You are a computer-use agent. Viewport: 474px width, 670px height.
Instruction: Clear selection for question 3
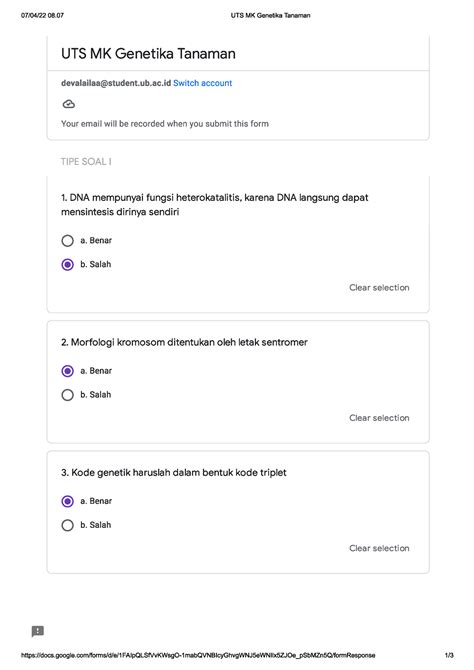[379, 548]
